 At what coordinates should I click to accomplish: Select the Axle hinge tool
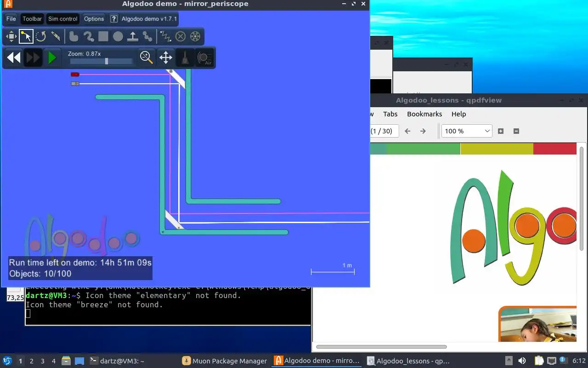(x=195, y=36)
